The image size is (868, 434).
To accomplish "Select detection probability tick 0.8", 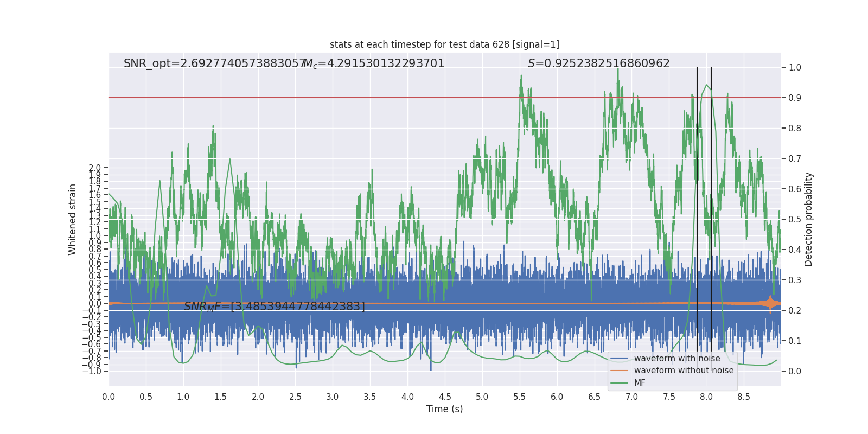I will [795, 129].
